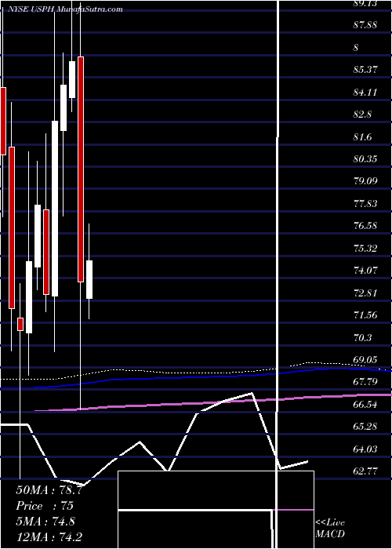392x549 pixels.
Task: Click the 67.79 price axis label
Action: 365,383
